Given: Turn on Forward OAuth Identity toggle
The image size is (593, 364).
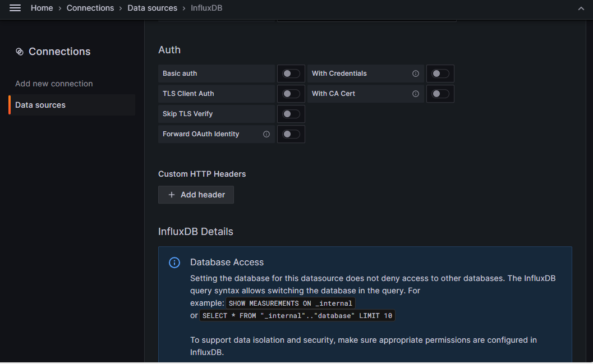Looking at the screenshot, I should coord(291,134).
